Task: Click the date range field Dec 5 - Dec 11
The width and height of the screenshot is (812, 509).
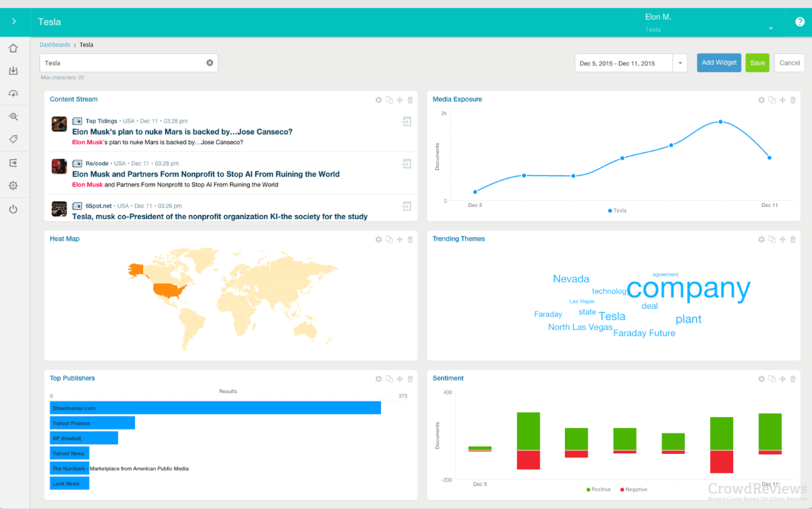Action: [x=624, y=63]
